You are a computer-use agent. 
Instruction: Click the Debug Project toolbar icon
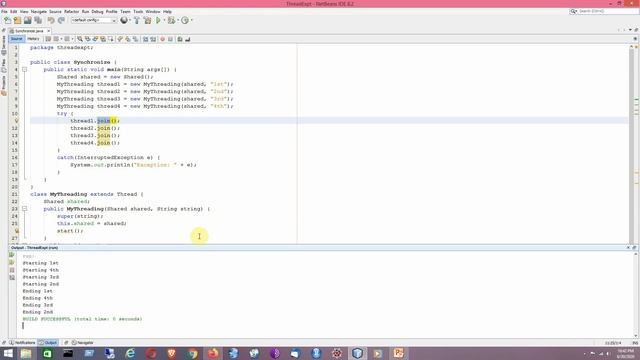(171, 20)
